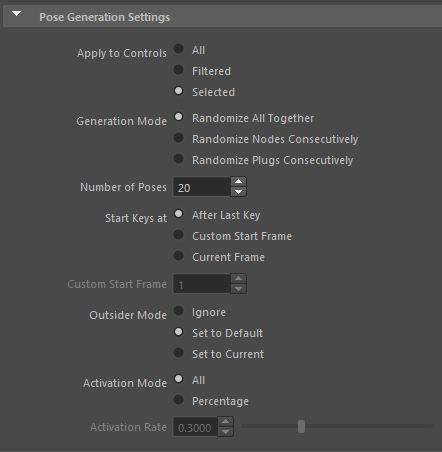Switch Activation Mode to Percentage
442x452 pixels.
(x=179, y=400)
